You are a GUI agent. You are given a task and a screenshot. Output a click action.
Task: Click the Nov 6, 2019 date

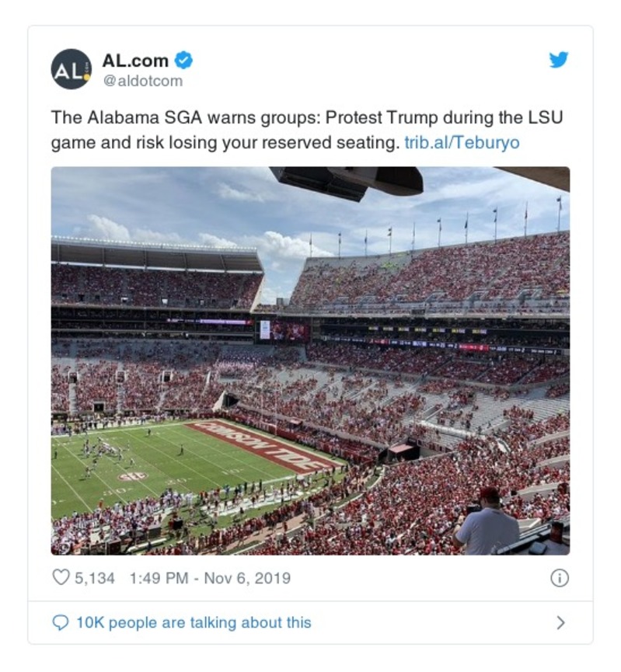pyautogui.click(x=247, y=578)
